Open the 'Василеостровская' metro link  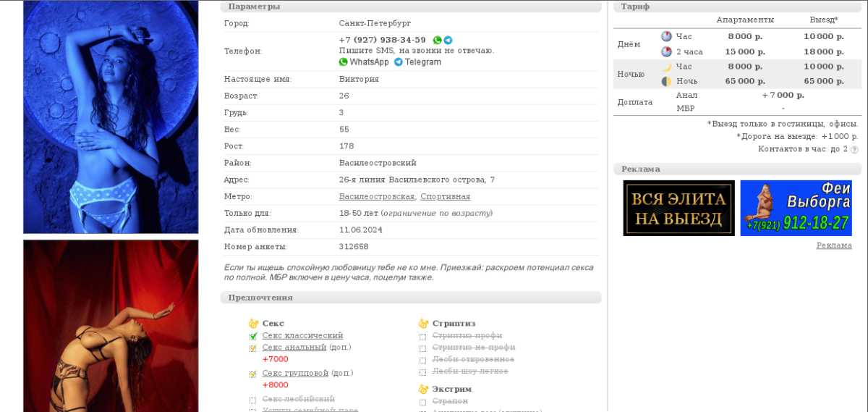coord(377,197)
